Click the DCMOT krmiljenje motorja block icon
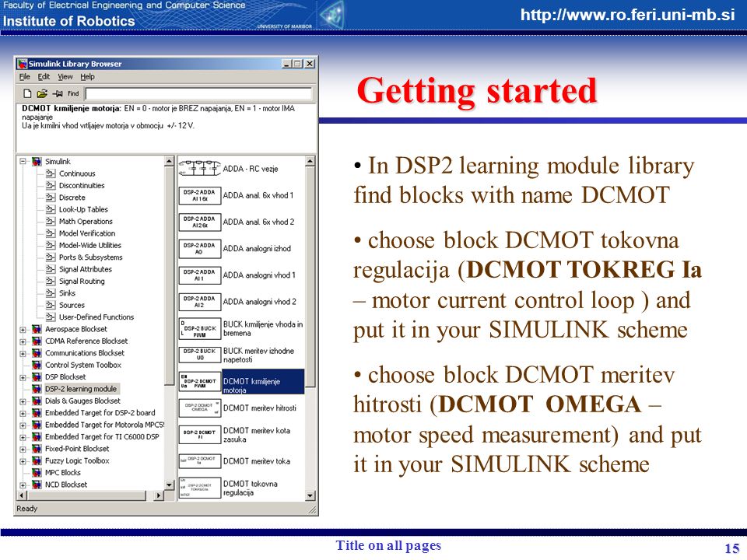Screen dimensions: 747x560 200,381
